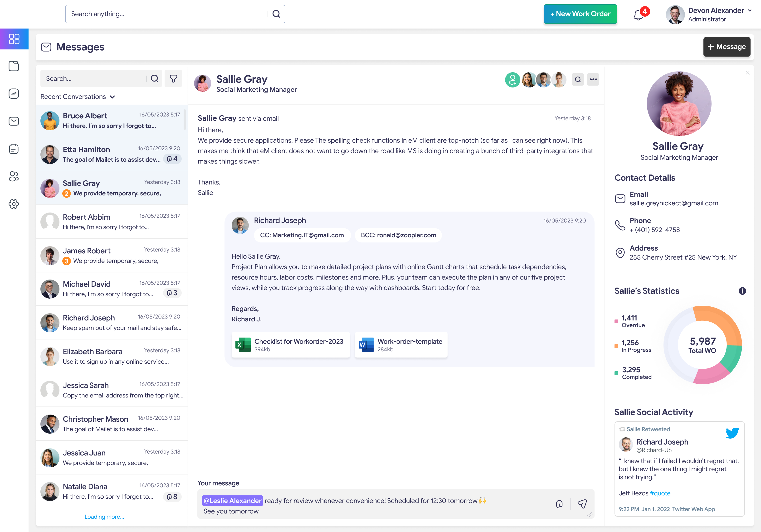Open settings gear icon in sidebar
The width and height of the screenshot is (761, 532).
14,204
